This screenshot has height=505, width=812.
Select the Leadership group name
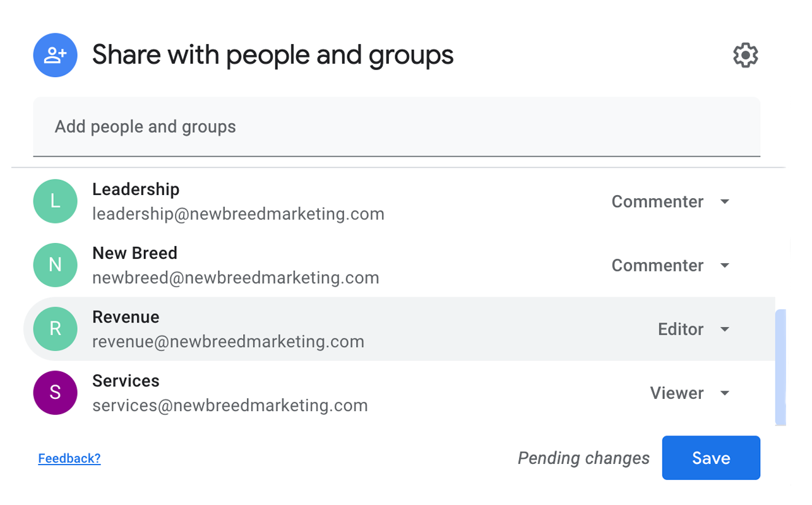[136, 189]
